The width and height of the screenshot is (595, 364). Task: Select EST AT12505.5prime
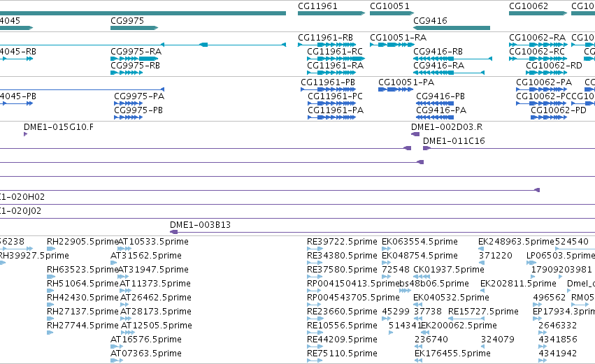coord(128,333)
